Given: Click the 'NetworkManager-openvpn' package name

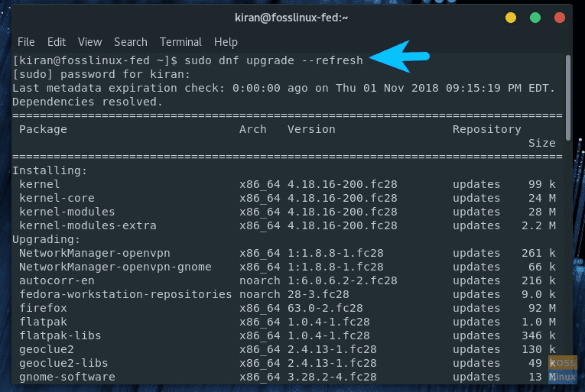Looking at the screenshot, I should pos(94,253).
